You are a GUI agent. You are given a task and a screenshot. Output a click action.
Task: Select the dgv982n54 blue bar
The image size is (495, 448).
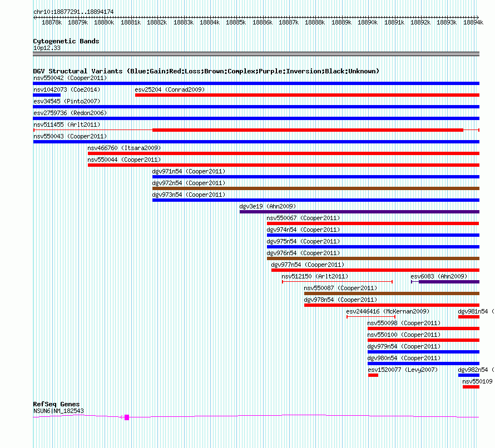click(x=469, y=375)
